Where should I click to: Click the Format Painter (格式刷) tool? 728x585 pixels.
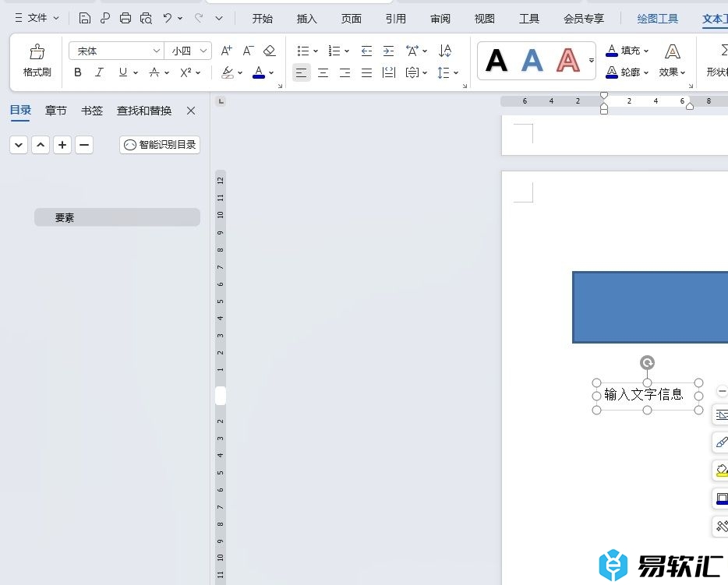coord(37,61)
